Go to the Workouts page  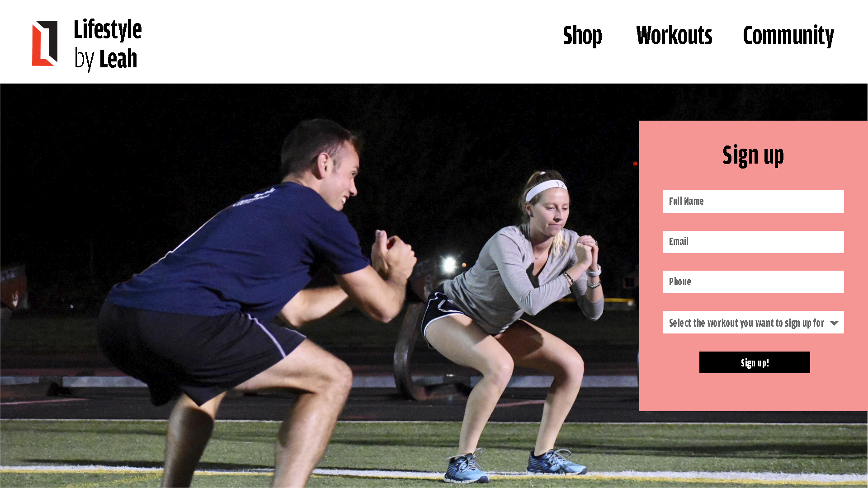(x=674, y=35)
